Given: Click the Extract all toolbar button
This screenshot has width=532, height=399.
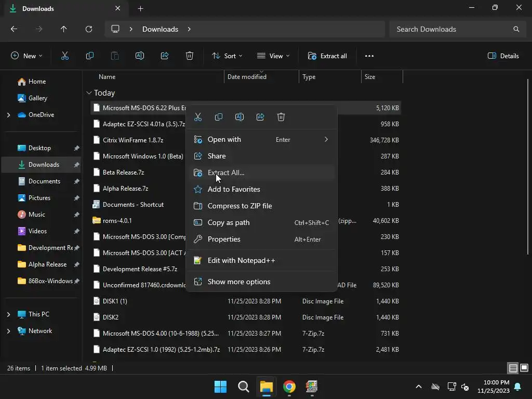Looking at the screenshot, I should 327,56.
